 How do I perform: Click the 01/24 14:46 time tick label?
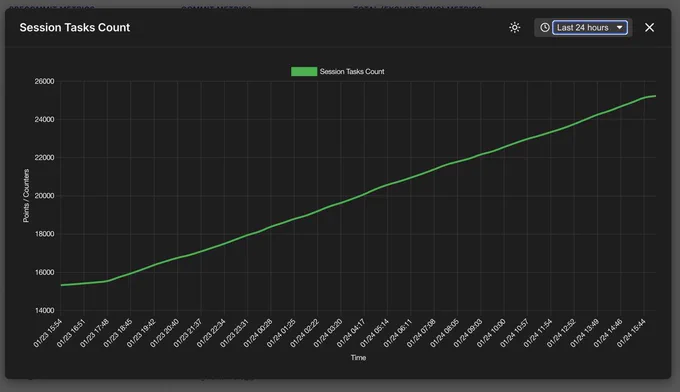pos(608,333)
